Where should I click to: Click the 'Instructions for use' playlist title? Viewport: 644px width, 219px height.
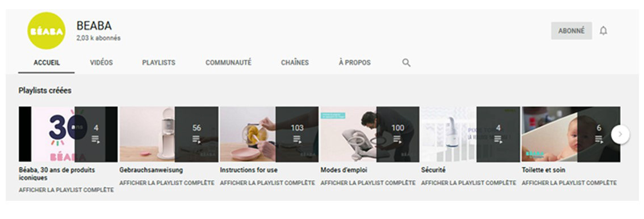pos(249,170)
